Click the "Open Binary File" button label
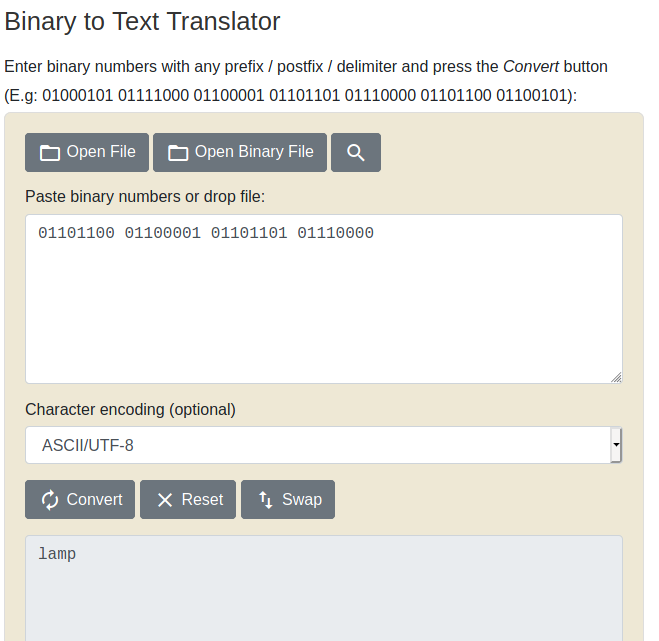This screenshot has height=641, width=659. [x=254, y=152]
